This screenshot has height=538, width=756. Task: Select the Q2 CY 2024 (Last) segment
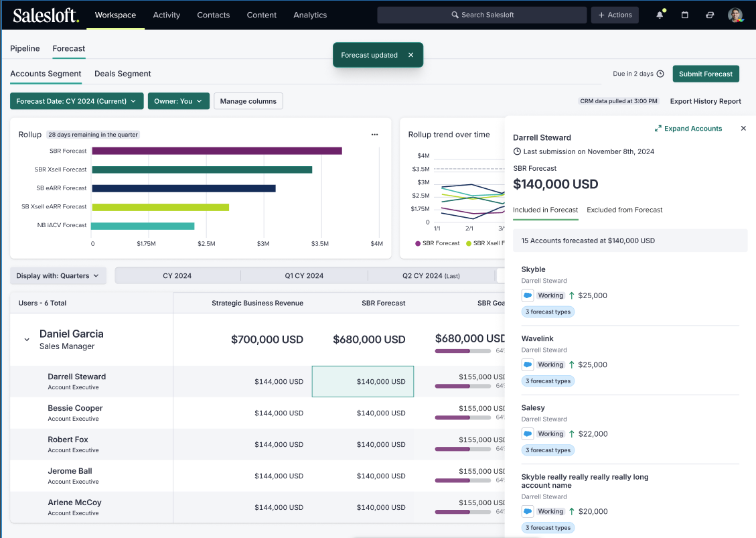[x=431, y=276]
